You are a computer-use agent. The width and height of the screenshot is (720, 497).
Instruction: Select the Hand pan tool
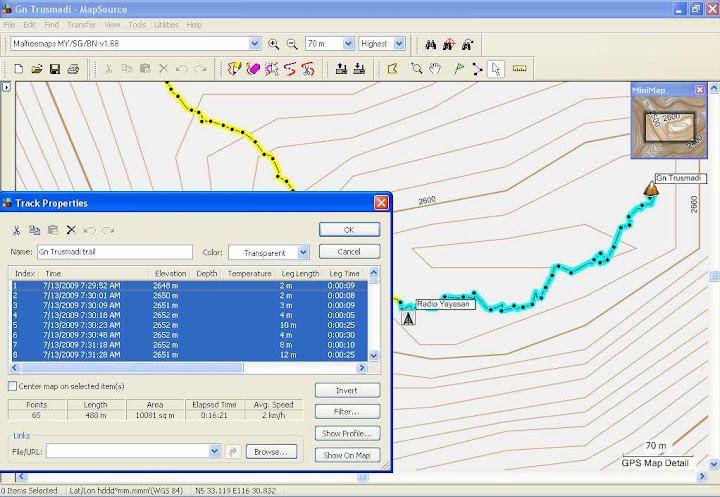(435, 69)
